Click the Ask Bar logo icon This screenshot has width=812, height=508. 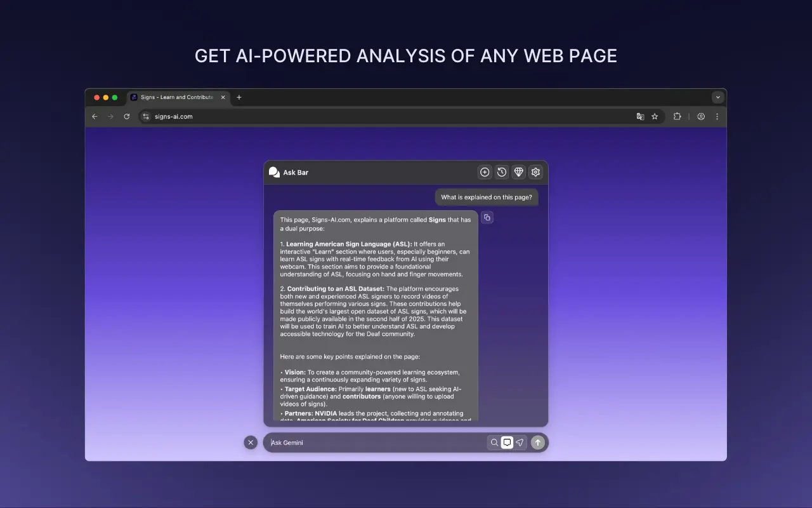[274, 172]
